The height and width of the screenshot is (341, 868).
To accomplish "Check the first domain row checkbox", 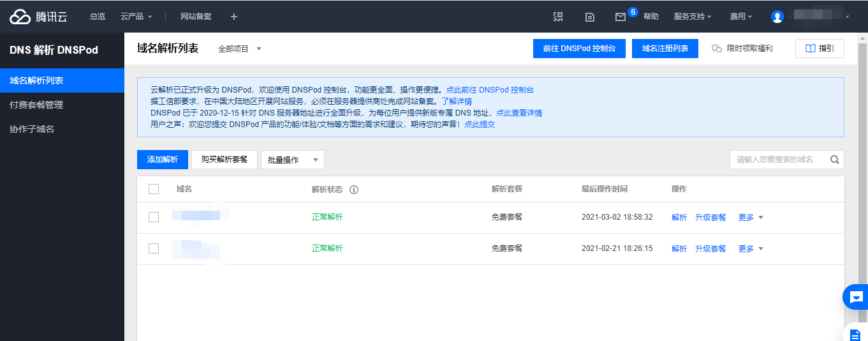I will pyautogui.click(x=154, y=217).
